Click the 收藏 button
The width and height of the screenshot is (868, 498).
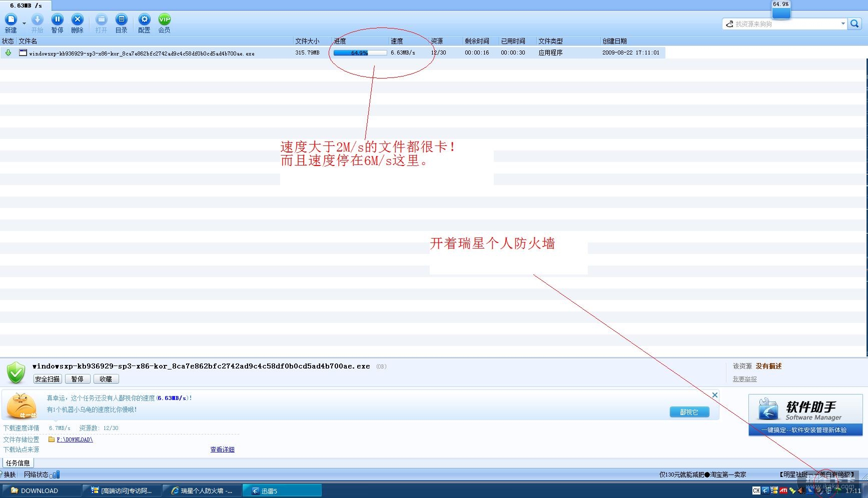[x=106, y=379]
